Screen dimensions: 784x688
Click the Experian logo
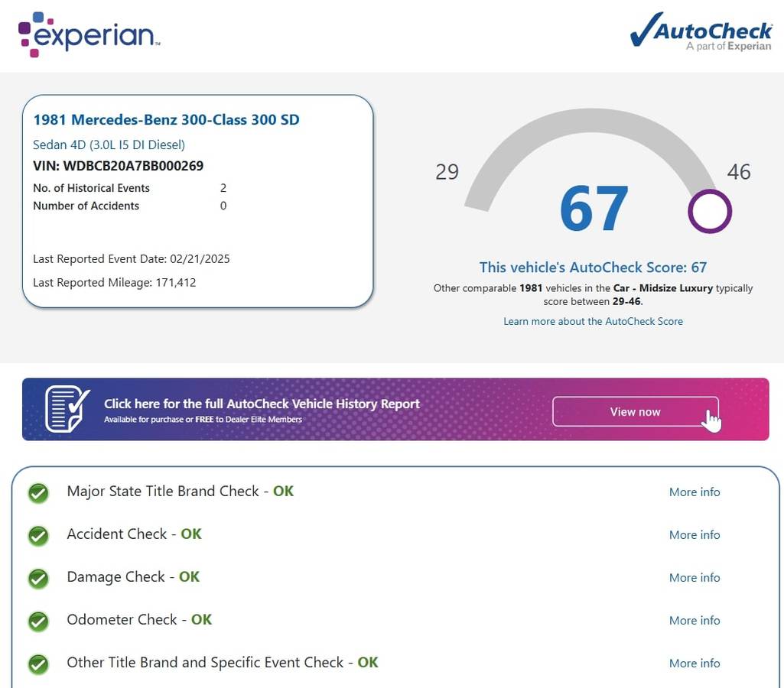click(x=89, y=34)
